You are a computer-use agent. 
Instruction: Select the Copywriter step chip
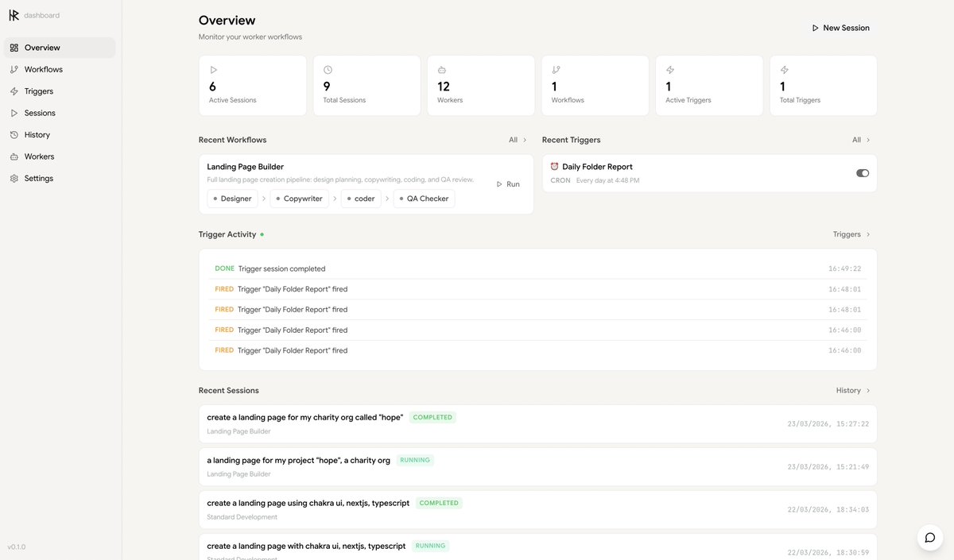pyautogui.click(x=299, y=199)
